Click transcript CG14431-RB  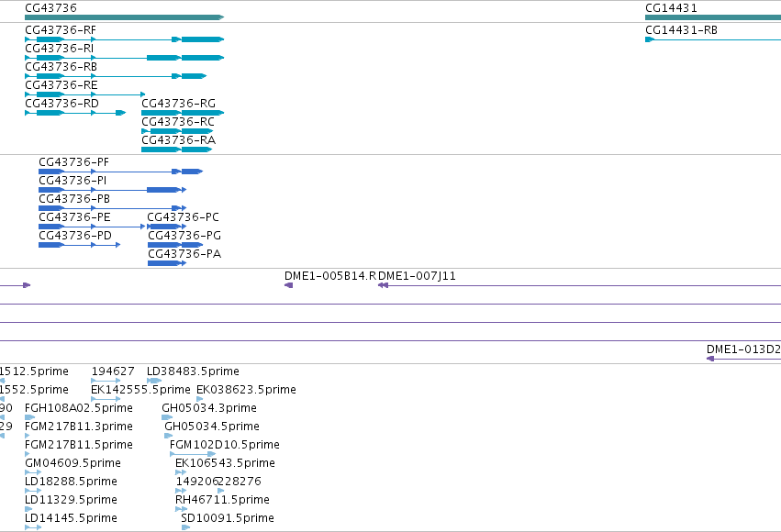point(713,39)
